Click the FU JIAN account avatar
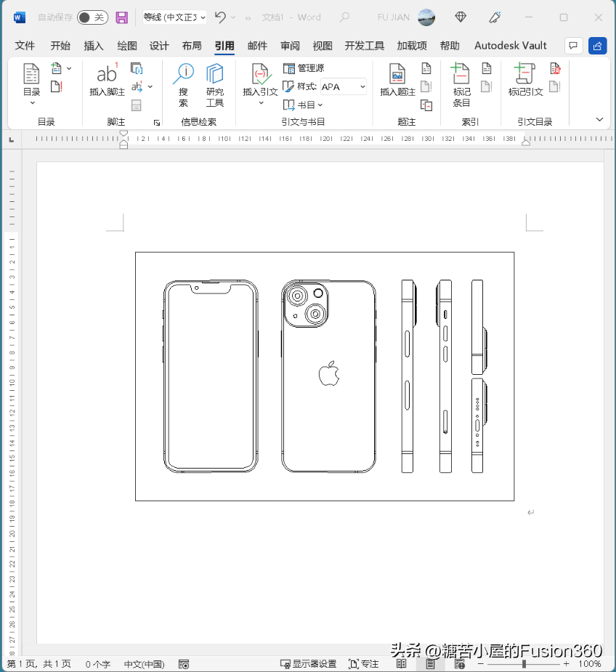Viewport: 616px width, 672px height. pyautogui.click(x=426, y=17)
